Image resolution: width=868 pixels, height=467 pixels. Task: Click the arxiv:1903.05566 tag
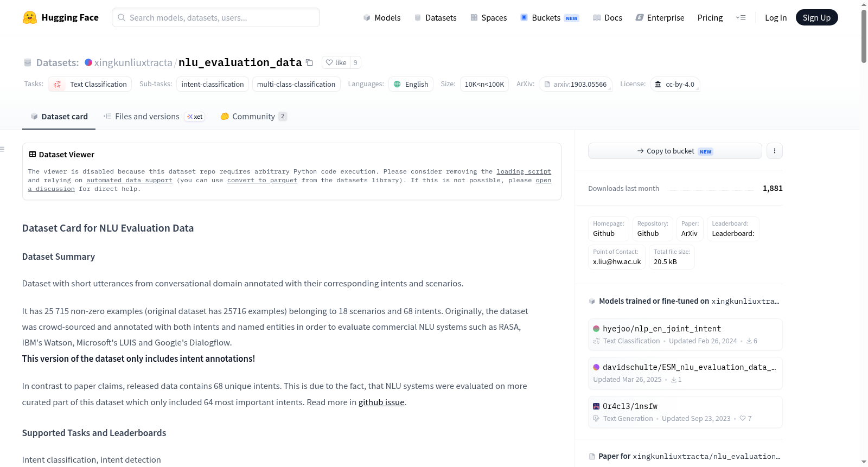point(576,84)
